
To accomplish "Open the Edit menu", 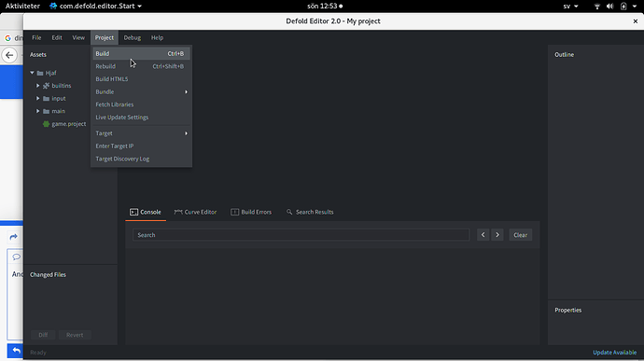I will pyautogui.click(x=57, y=38).
